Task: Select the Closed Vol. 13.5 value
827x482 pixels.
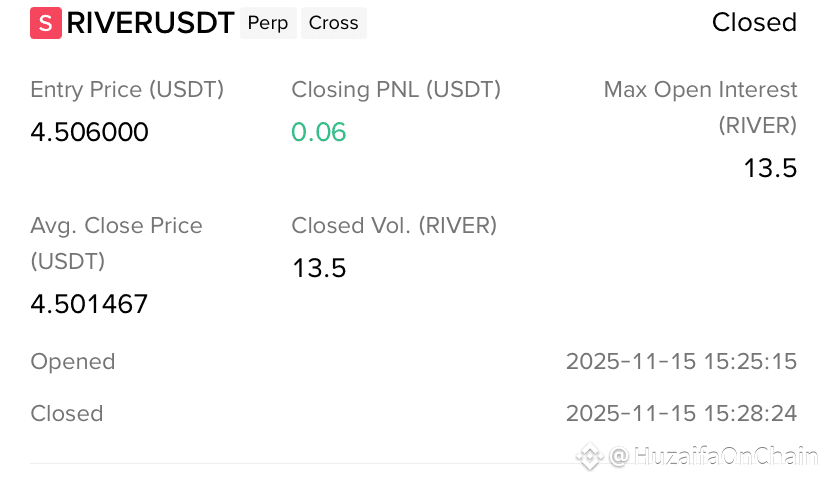Action: tap(319, 268)
